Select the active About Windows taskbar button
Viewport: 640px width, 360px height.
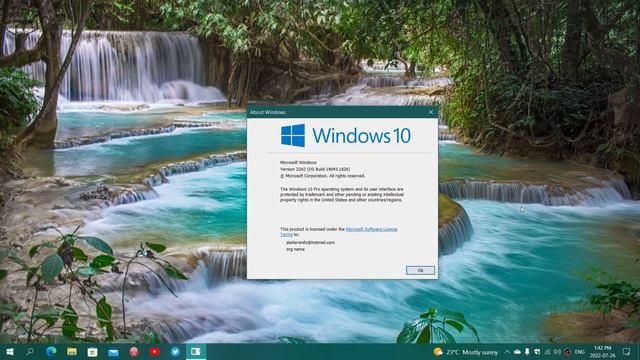[x=196, y=352]
